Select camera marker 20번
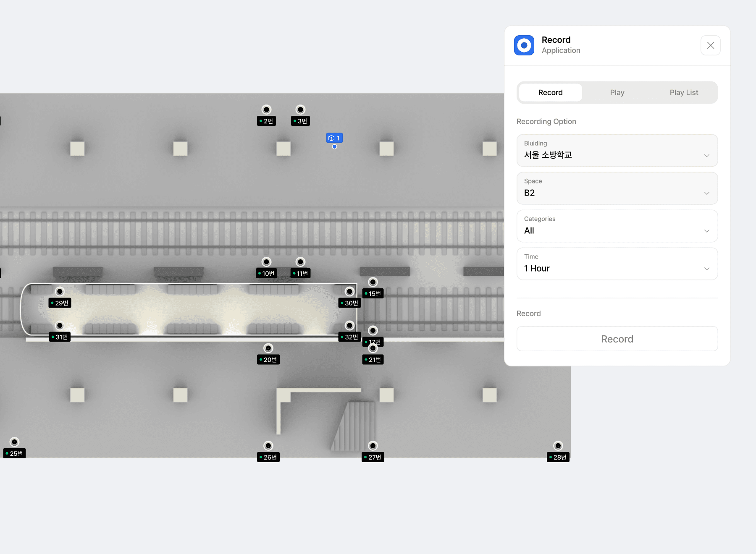Image resolution: width=756 pixels, height=554 pixels. (268, 348)
